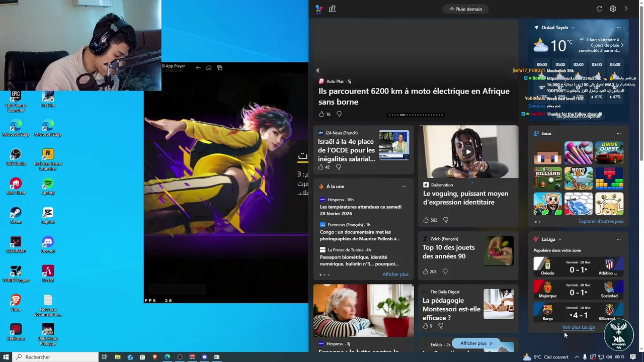The image size is (644, 362).
Task: Open Brave browser desktop shortcut
Action: [16, 303]
